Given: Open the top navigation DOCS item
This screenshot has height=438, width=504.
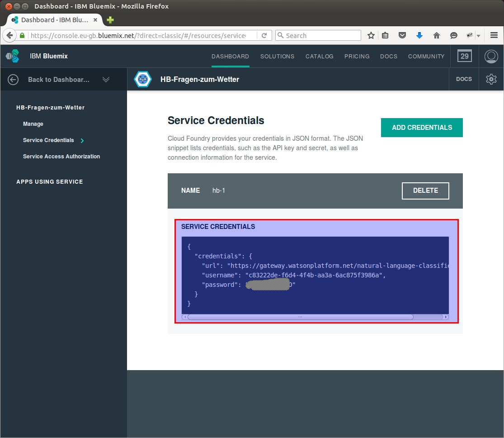Looking at the screenshot, I should [389, 56].
